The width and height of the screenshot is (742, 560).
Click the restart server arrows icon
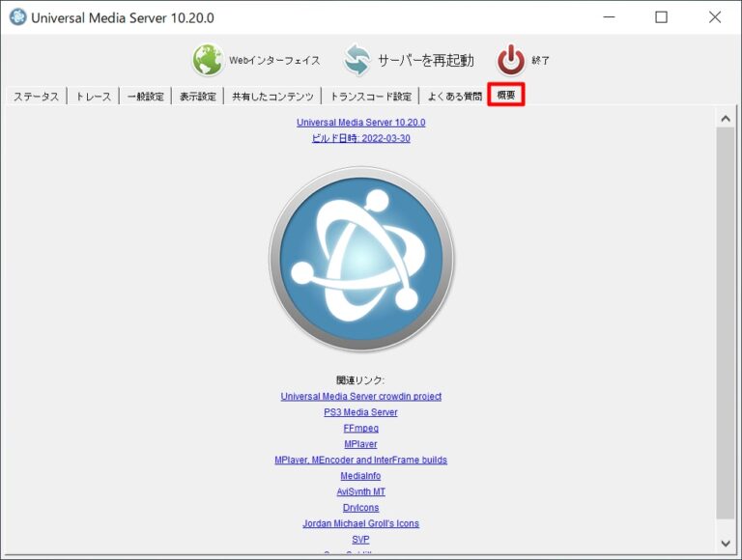coord(357,60)
